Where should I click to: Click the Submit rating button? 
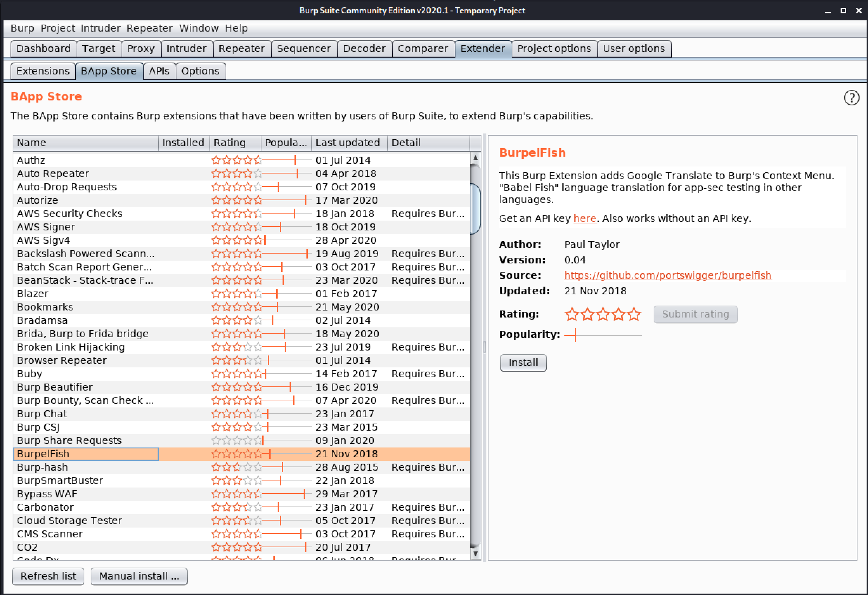695,314
